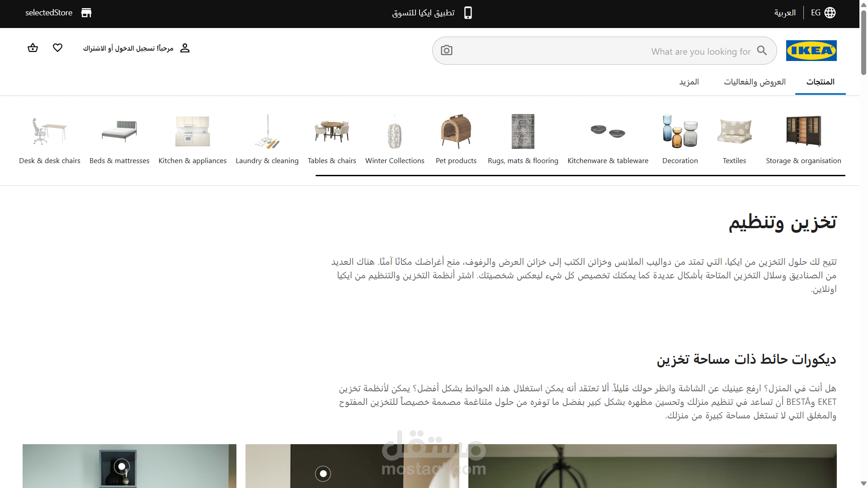The height and width of the screenshot is (488, 868).
Task: Click the globe EG region icon
Action: click(830, 13)
